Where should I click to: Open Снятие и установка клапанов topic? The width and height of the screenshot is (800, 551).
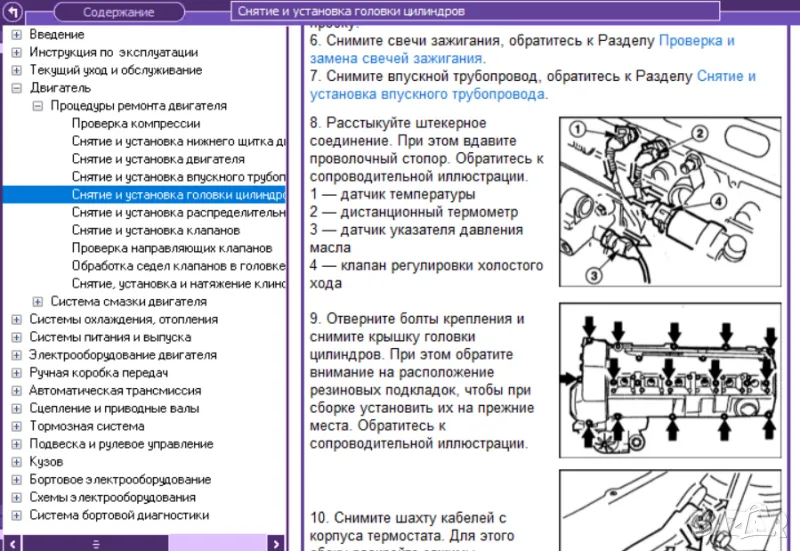pyautogui.click(x=155, y=230)
